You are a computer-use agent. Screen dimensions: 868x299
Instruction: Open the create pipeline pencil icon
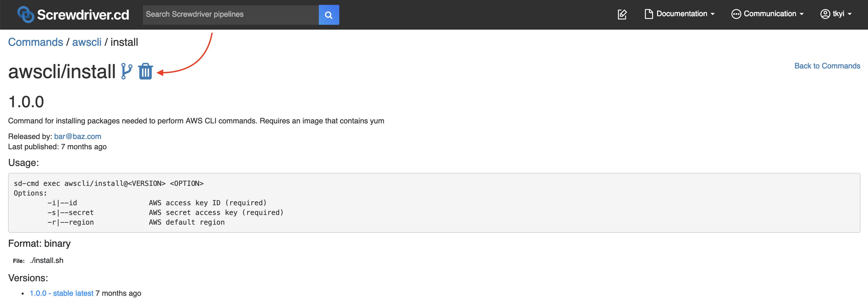[622, 15]
